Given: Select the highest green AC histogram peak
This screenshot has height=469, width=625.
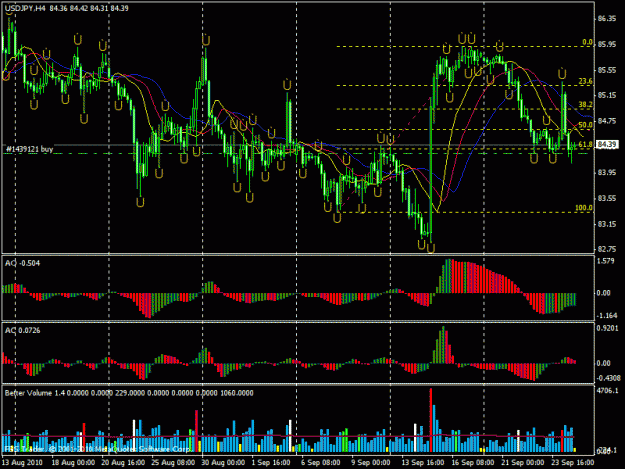Looking at the screenshot, I should click(443, 345).
